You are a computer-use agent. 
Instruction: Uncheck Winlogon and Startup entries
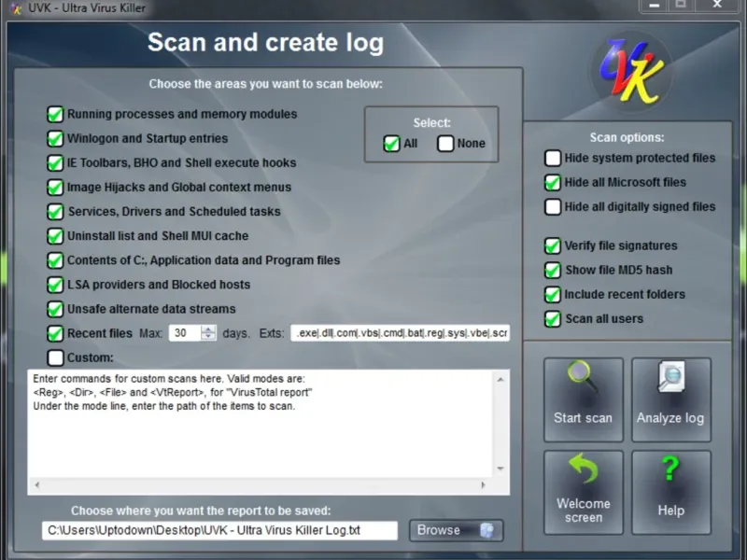click(x=55, y=138)
